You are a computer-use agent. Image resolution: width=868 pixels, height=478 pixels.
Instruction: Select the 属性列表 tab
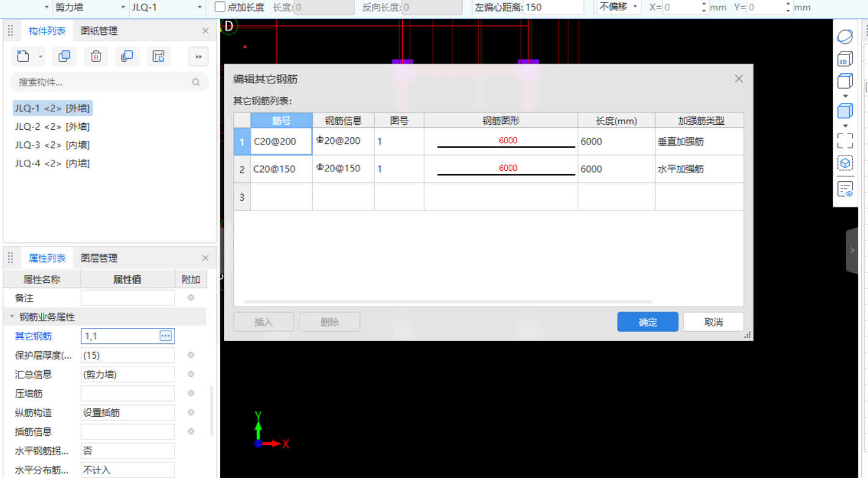47,258
